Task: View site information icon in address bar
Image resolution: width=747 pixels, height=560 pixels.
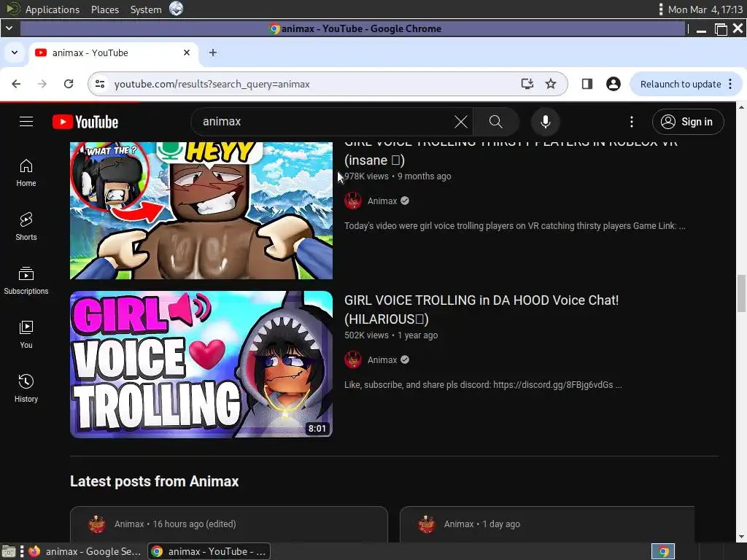Action: coord(100,84)
